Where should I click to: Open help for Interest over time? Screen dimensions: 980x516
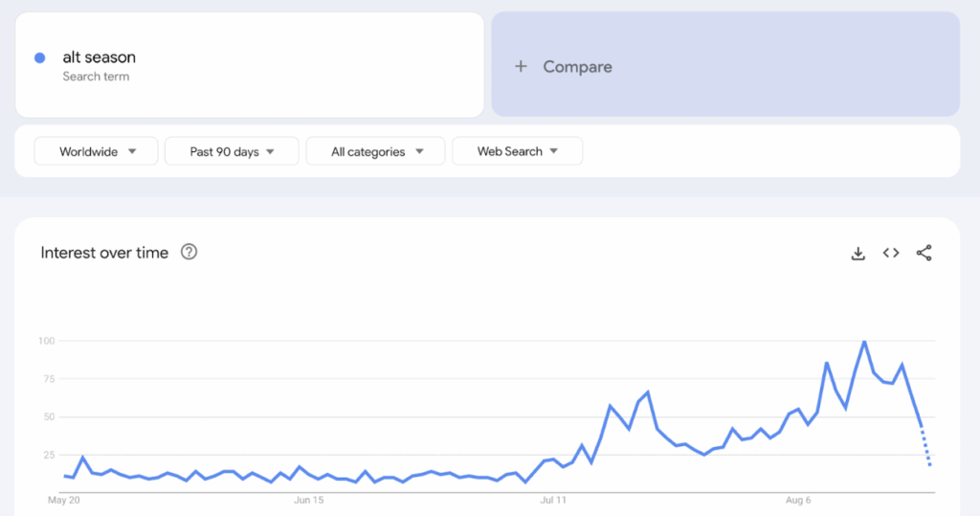point(189,253)
